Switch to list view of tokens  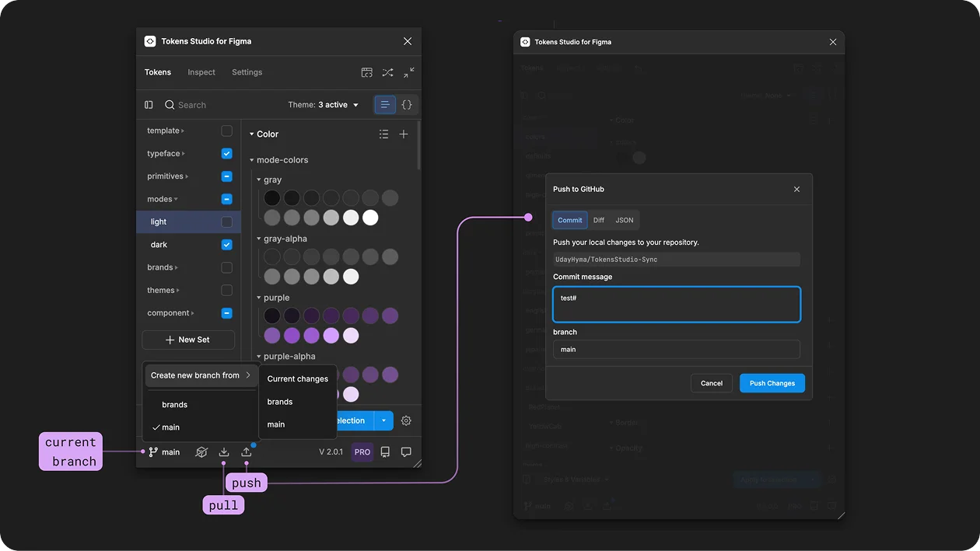(385, 105)
